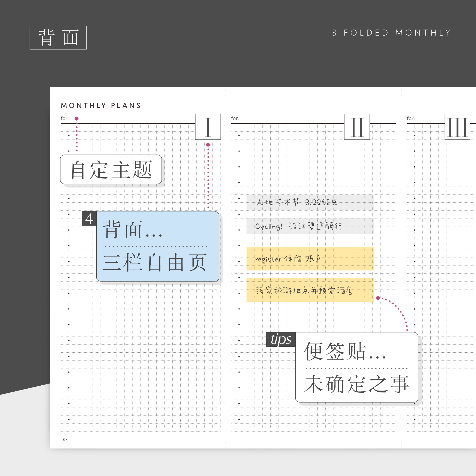Click the pink dot beside first 'for:'
The width and height of the screenshot is (476, 476).
point(77,119)
